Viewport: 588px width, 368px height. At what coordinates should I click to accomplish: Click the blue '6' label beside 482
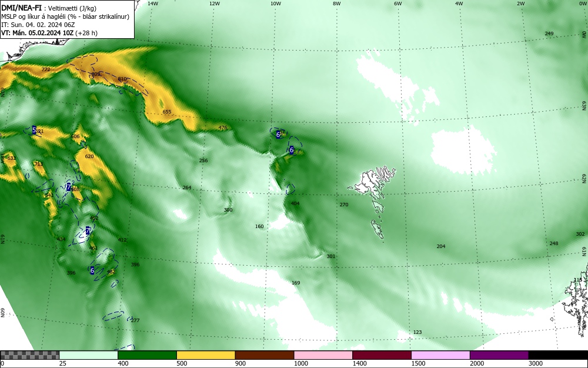click(92, 270)
